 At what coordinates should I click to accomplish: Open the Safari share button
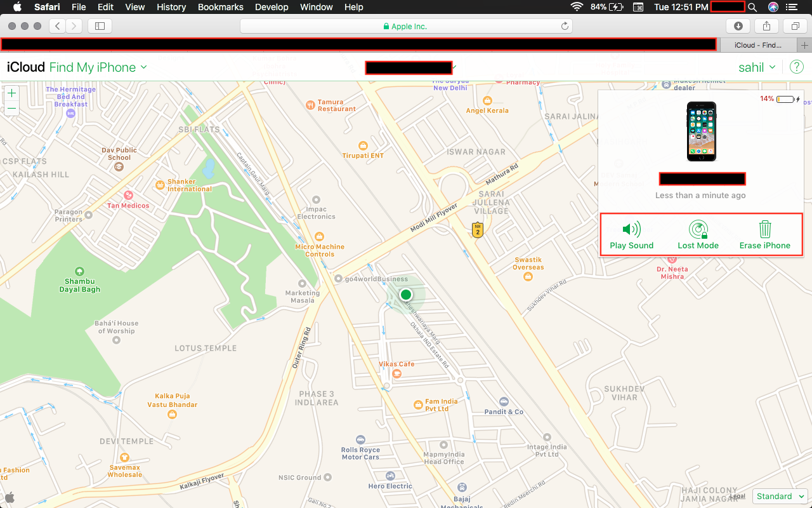[766, 26]
